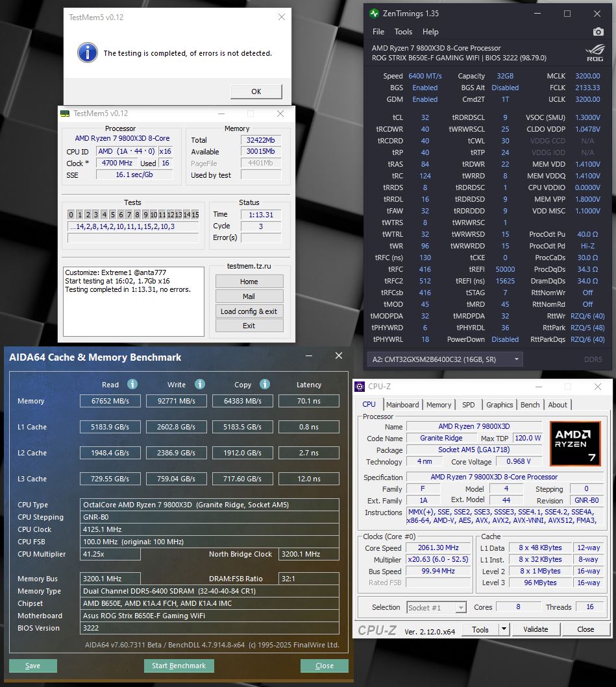Click the VSOC (SMU) 1.3000V value
Image resolution: width=616 pixels, height=687 pixels.
click(587, 117)
